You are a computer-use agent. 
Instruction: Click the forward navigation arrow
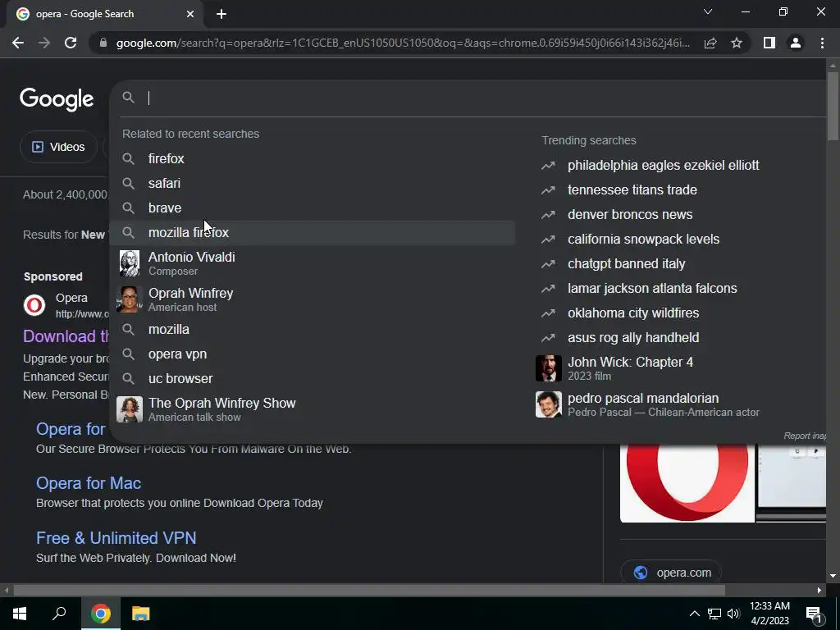pos(44,43)
